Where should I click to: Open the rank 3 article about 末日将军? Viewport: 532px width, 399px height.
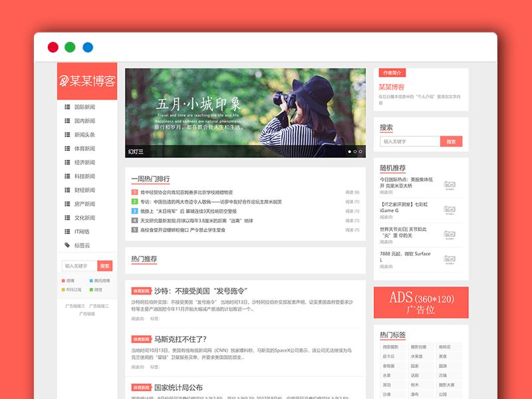pyautogui.click(x=189, y=211)
